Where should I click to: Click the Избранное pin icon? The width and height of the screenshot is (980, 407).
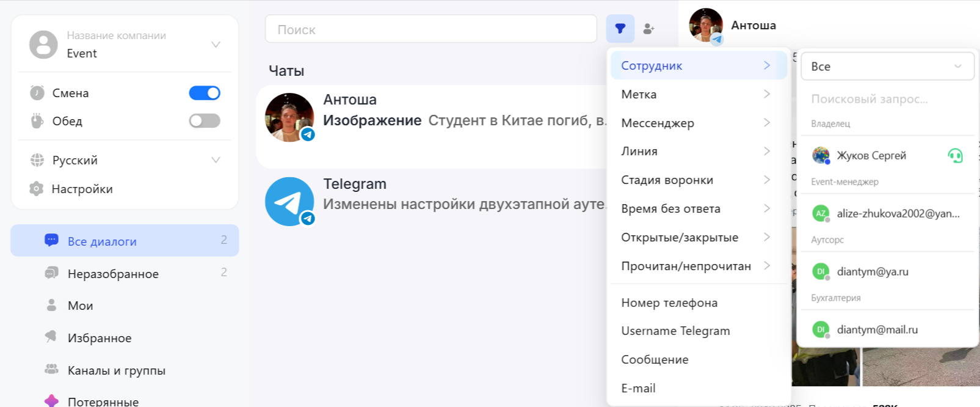point(51,337)
